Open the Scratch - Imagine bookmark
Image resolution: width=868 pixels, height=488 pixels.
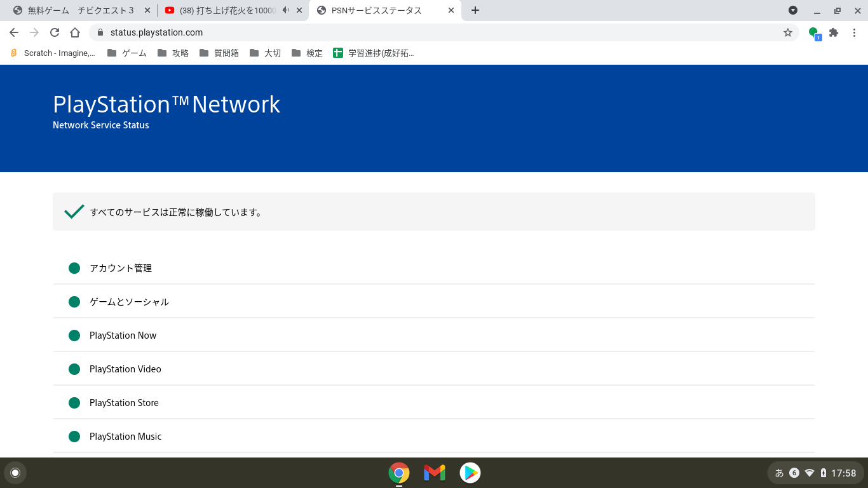click(53, 53)
